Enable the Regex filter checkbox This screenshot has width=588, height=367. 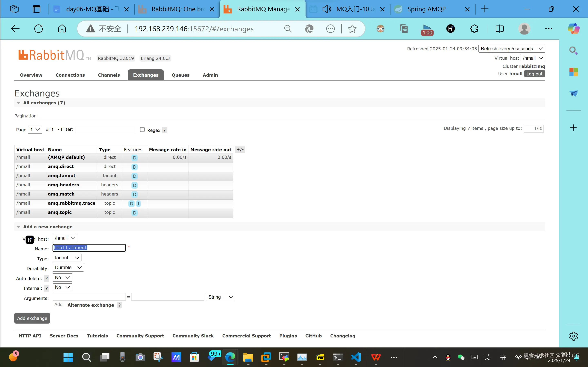click(x=142, y=130)
